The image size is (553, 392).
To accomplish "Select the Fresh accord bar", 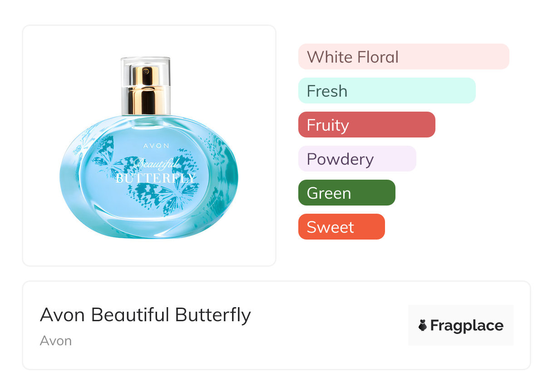I will [386, 91].
